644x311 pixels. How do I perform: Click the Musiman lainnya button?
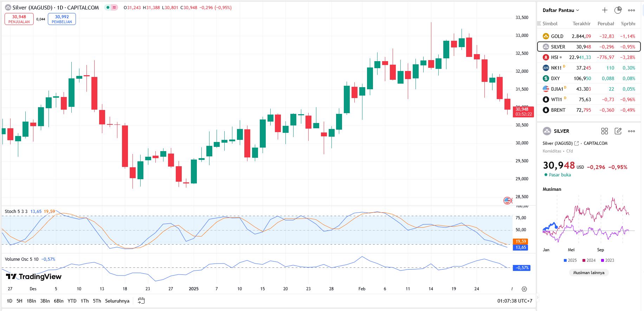589,273
